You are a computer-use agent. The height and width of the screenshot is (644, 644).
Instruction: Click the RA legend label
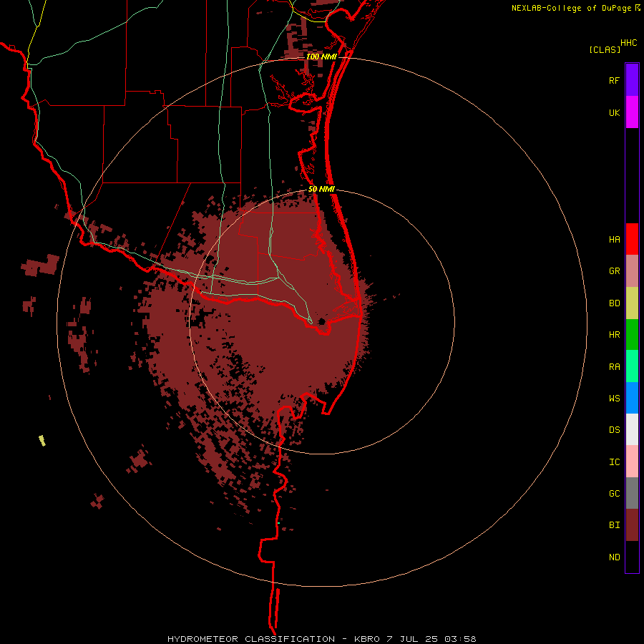tap(614, 367)
